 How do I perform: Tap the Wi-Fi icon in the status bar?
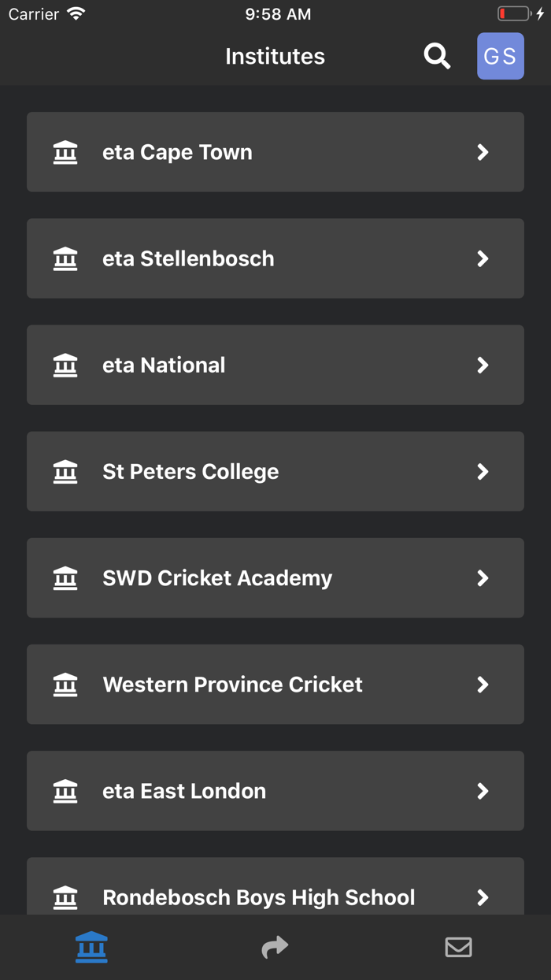[x=75, y=13]
